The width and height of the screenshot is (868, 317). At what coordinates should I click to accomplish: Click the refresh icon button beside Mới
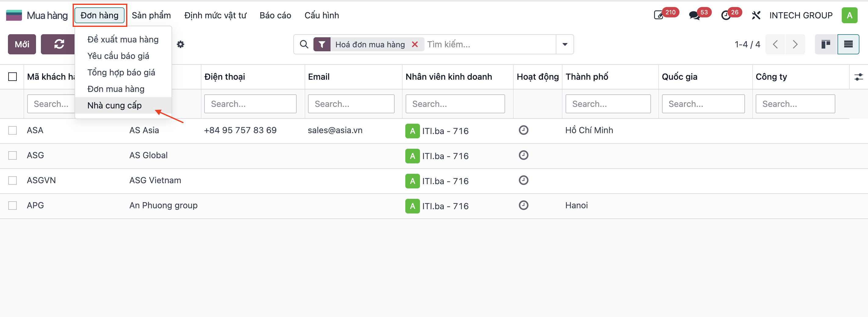click(59, 44)
